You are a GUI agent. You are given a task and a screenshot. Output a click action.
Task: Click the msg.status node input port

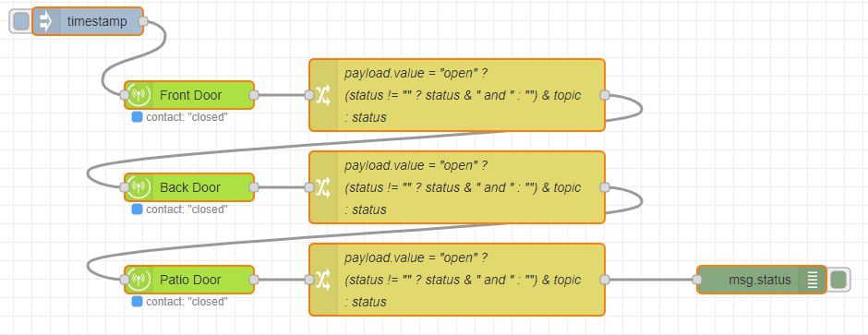[x=697, y=280]
